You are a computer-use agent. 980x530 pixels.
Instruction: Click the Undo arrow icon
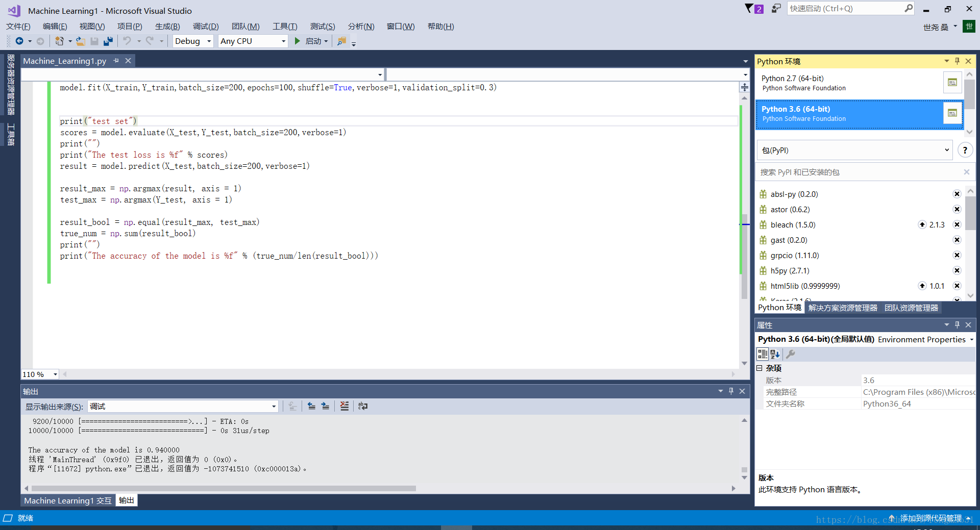coord(127,41)
